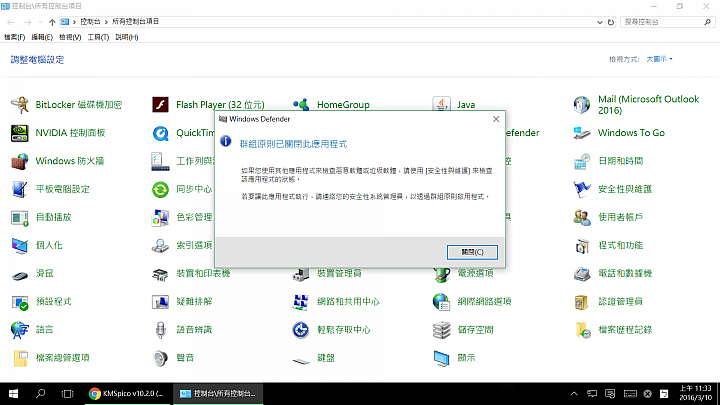Open the Color Management (色彩管理) icon
The height and width of the screenshot is (405, 720).
160,218
